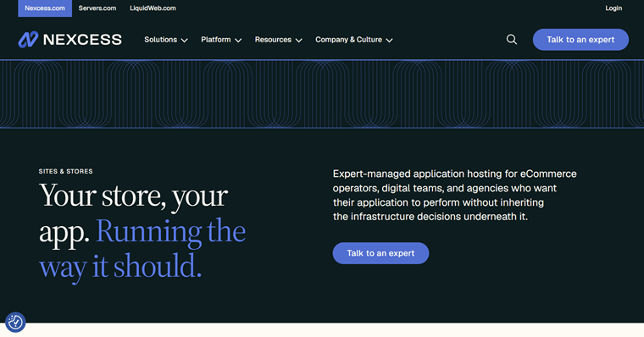Switch to LiquidWeb.com site tab
Image resolution: width=644 pixels, height=337 pixels.
153,8
